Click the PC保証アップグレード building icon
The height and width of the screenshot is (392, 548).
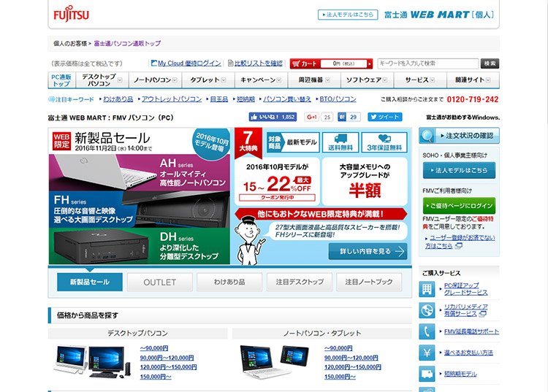click(427, 289)
